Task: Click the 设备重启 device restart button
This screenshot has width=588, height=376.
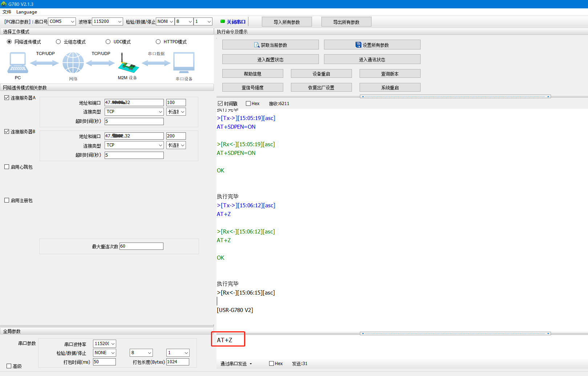Action: [x=321, y=74]
